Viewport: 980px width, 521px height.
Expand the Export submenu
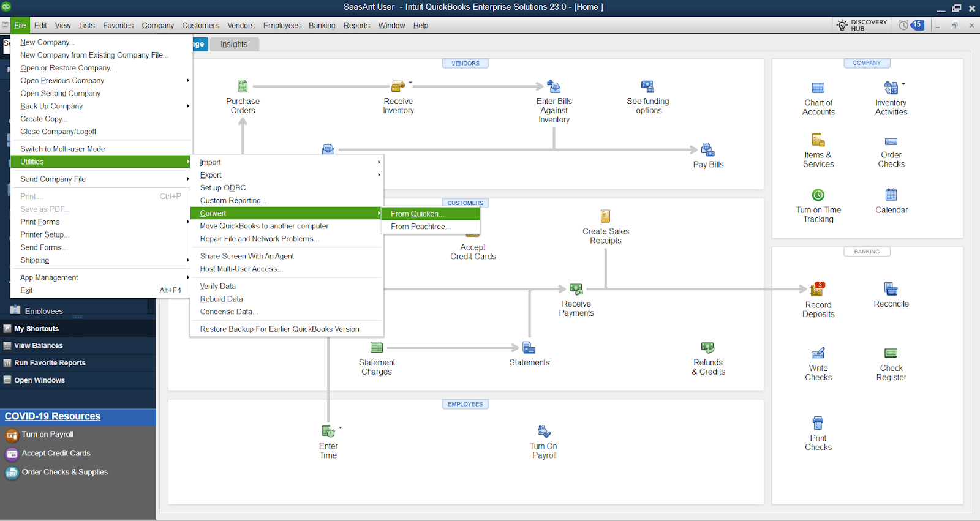click(287, 175)
